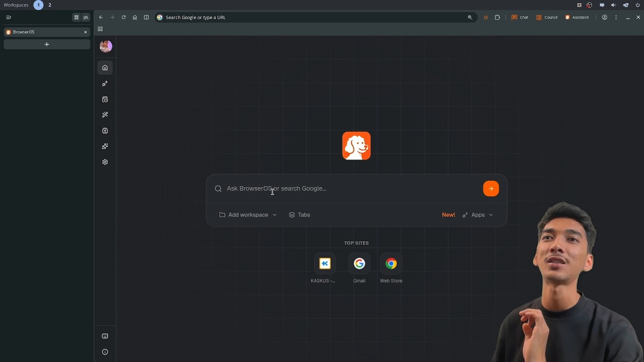
Task: Open the Home page in the sidebar
Action: click(105, 68)
